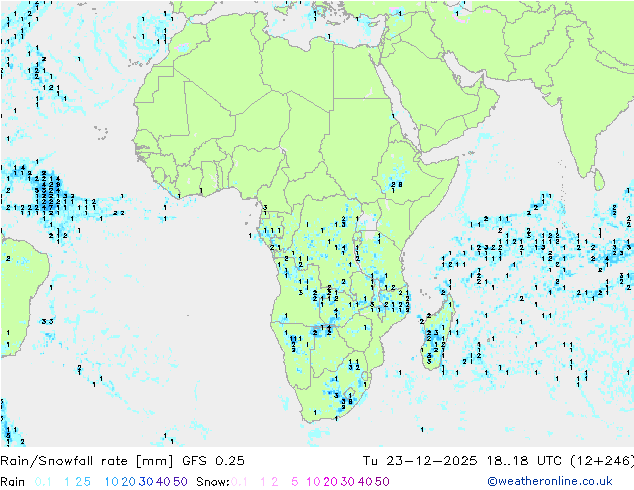
Task: Click Sri Lanka island on the map
Action: click(599, 180)
